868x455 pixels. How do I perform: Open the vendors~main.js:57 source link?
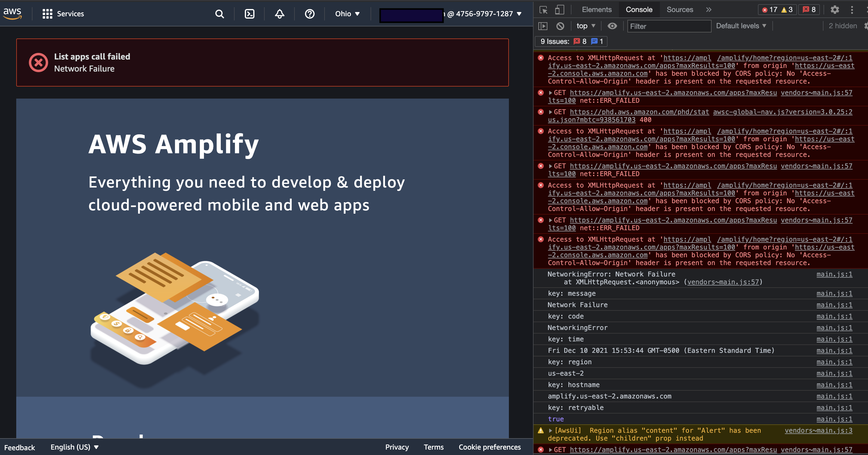click(817, 93)
